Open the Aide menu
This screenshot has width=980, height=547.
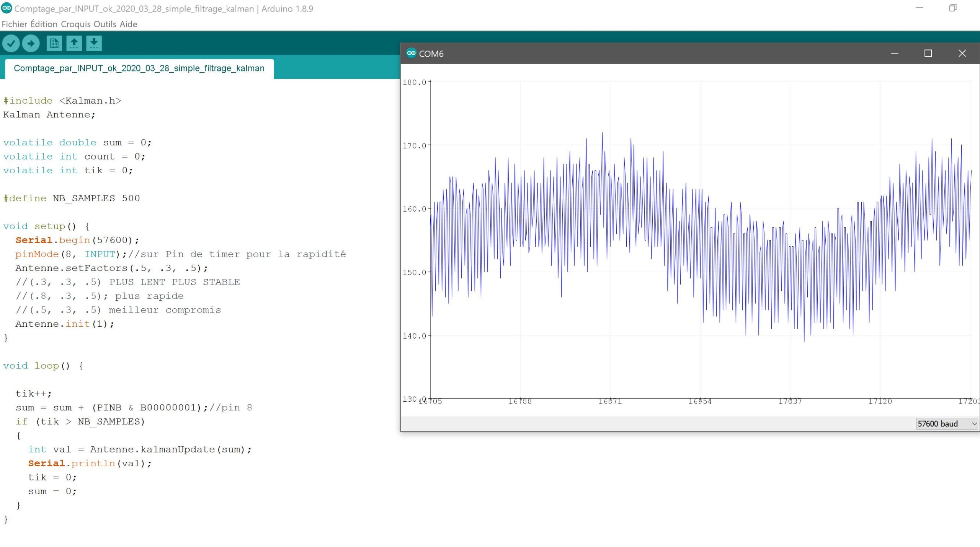click(x=128, y=24)
